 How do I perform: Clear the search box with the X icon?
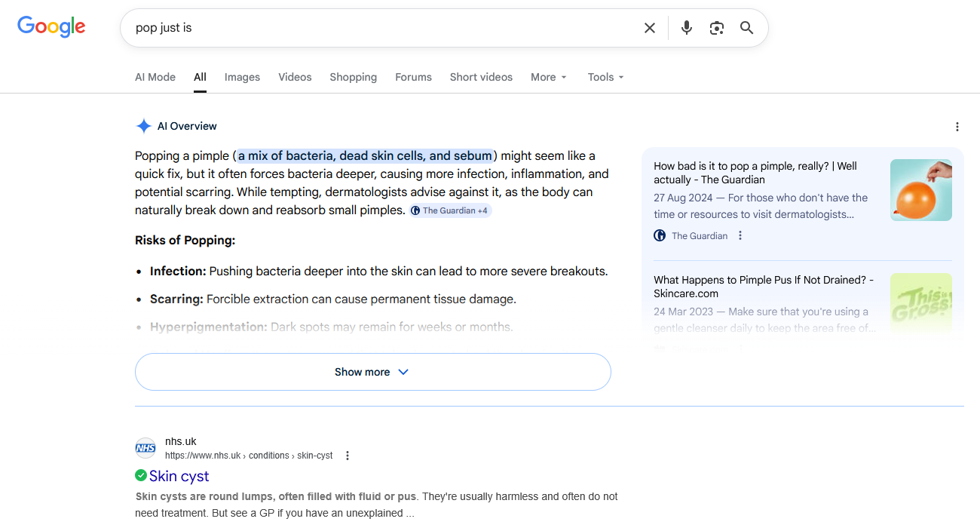pos(650,28)
